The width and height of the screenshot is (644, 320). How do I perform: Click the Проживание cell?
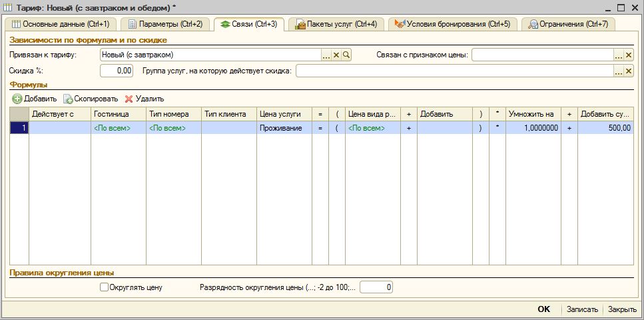click(x=284, y=128)
